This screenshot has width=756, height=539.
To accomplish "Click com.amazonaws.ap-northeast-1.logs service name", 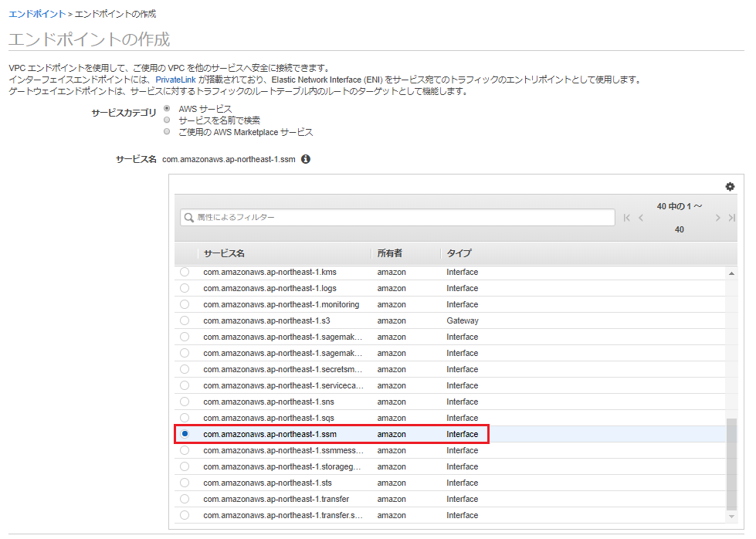I will (270, 288).
